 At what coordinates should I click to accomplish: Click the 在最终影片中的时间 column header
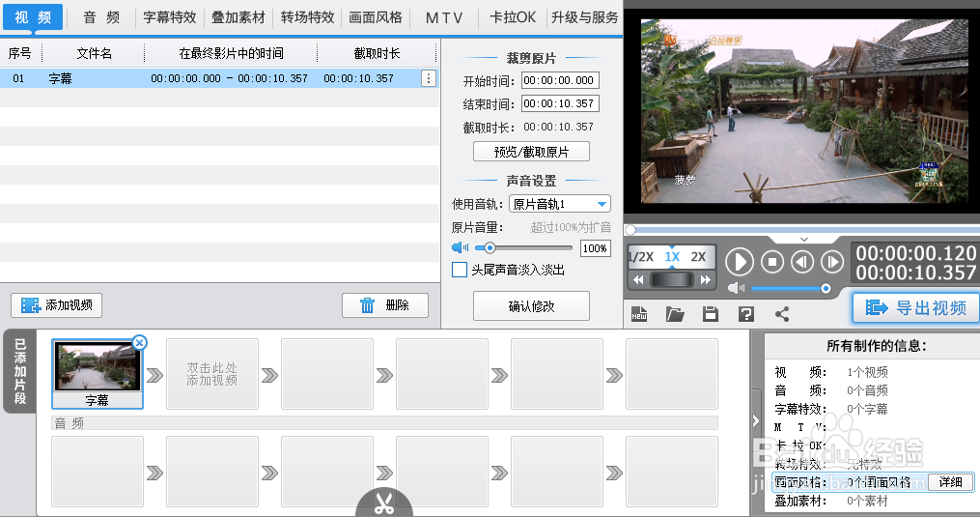pyautogui.click(x=231, y=54)
